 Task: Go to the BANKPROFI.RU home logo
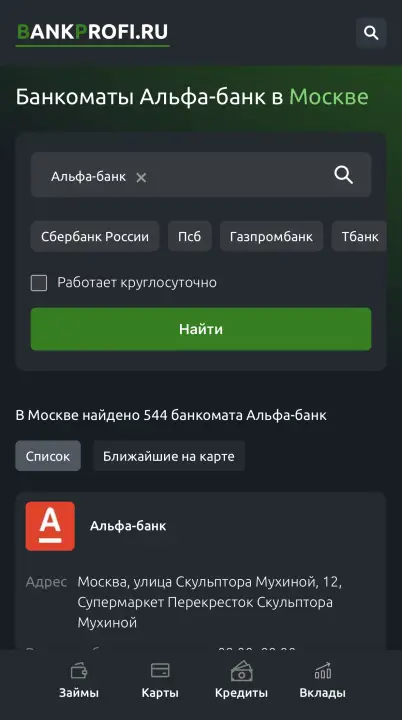coord(92,33)
